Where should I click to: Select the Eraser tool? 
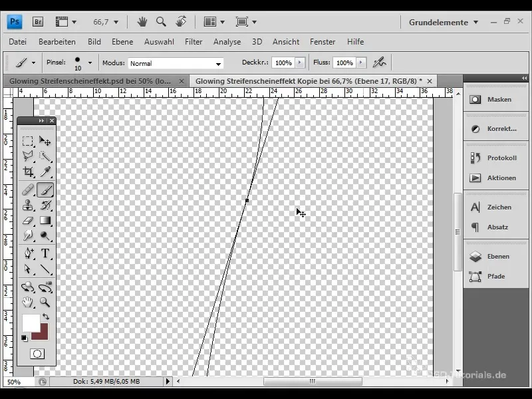point(28,221)
